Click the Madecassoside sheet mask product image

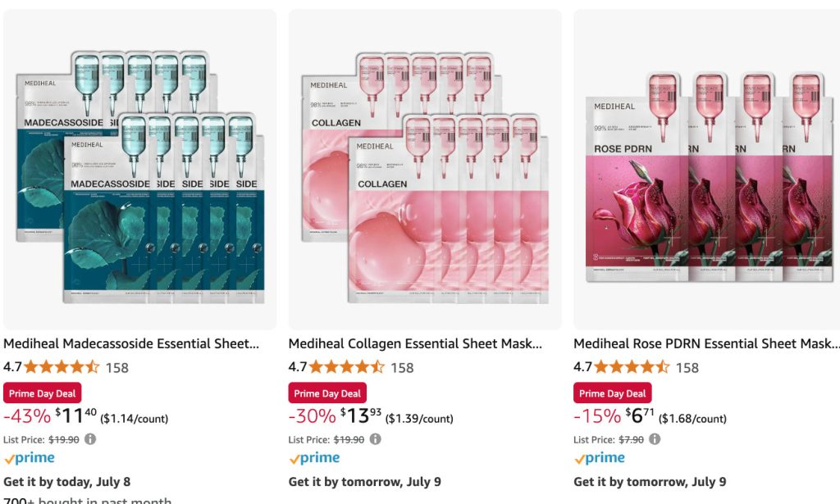(x=139, y=170)
